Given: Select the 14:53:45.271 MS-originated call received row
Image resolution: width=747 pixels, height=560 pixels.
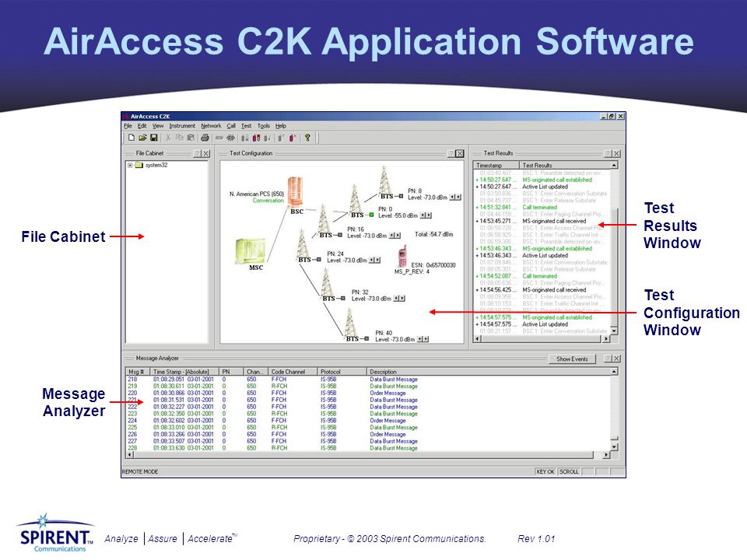Looking at the screenshot, I should click(x=542, y=221).
